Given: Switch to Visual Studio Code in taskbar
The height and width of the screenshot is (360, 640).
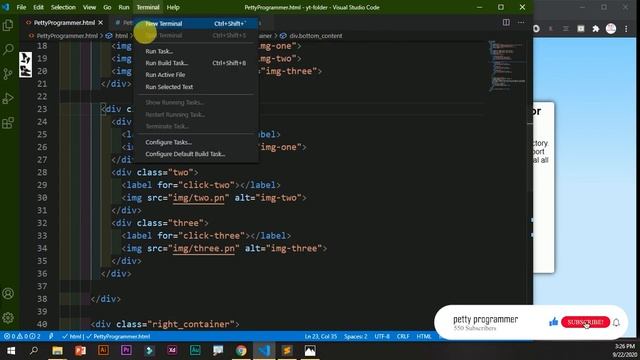Looking at the screenshot, I should tap(264, 351).
